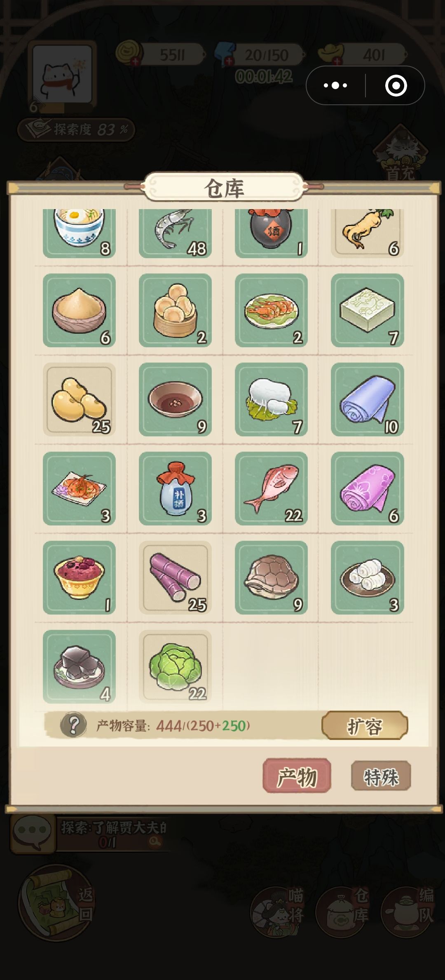
Task: Select the white tofu block item
Action: [x=367, y=310]
